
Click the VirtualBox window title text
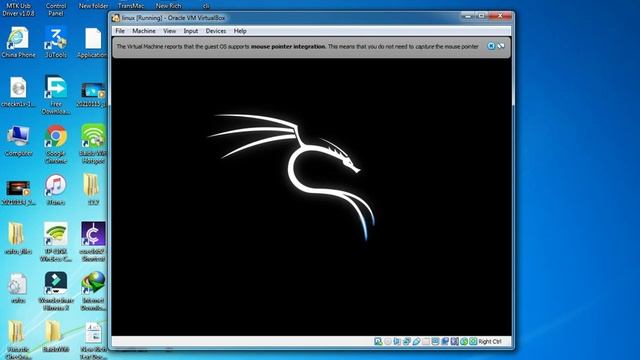(x=173, y=18)
